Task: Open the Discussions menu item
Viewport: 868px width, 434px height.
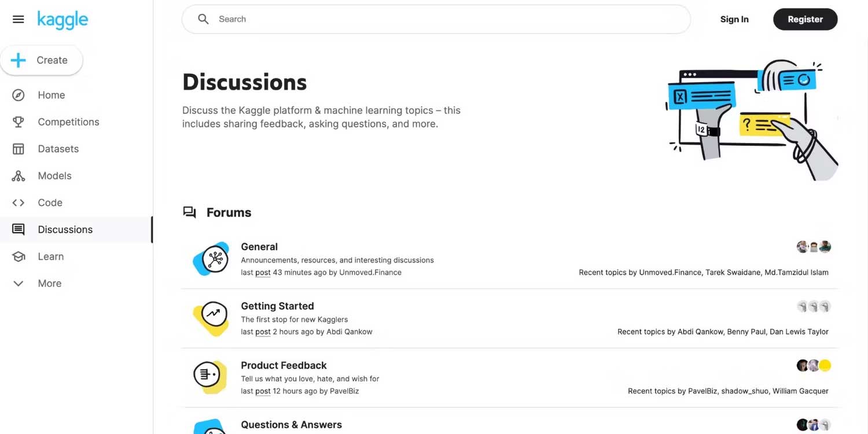Action: pos(65,229)
